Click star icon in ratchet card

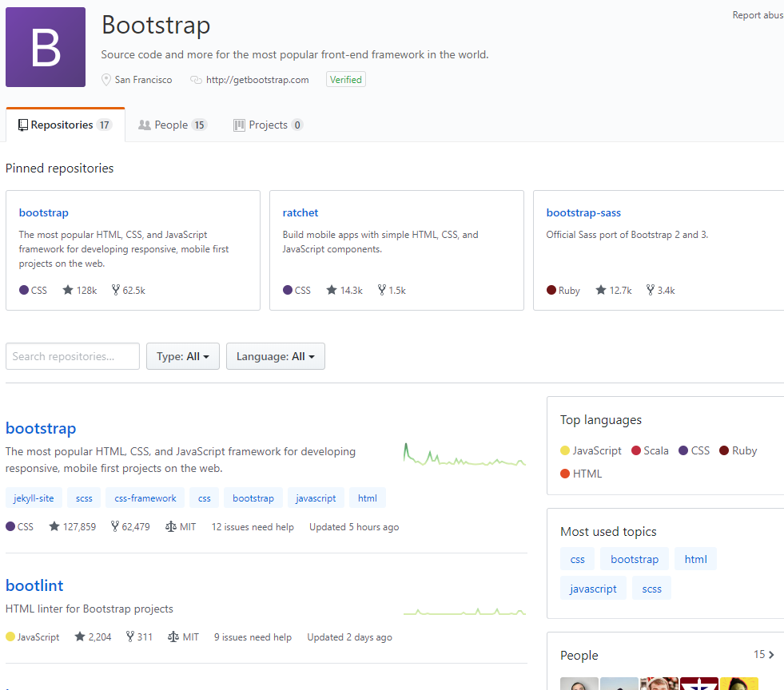click(332, 290)
